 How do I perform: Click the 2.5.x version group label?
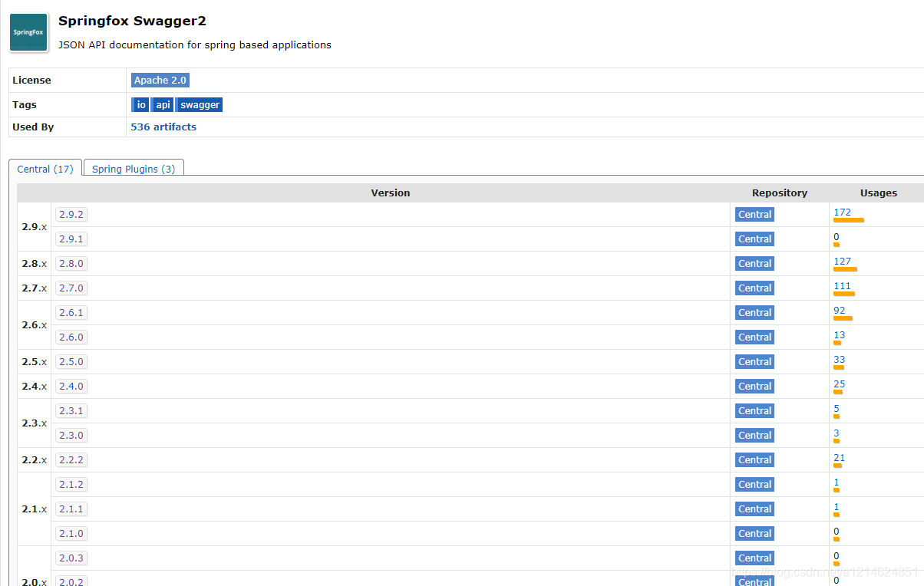click(35, 362)
